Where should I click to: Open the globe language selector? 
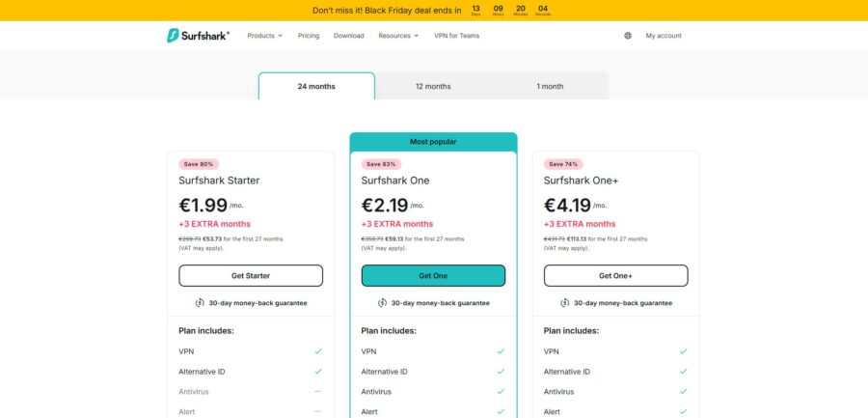coord(628,36)
